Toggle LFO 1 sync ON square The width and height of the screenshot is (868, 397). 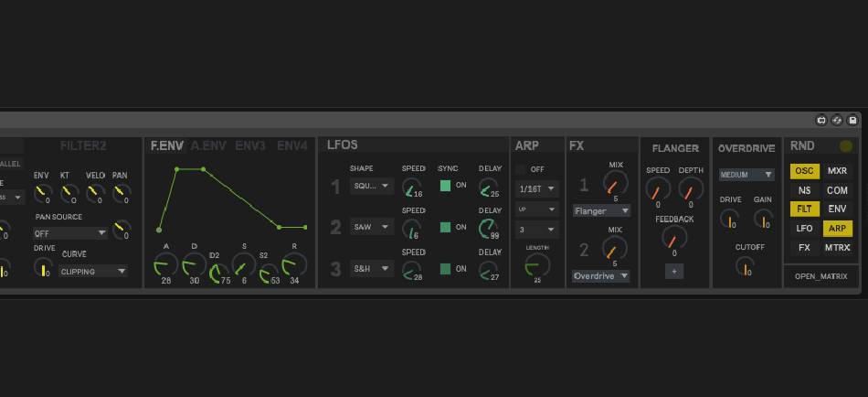point(445,185)
